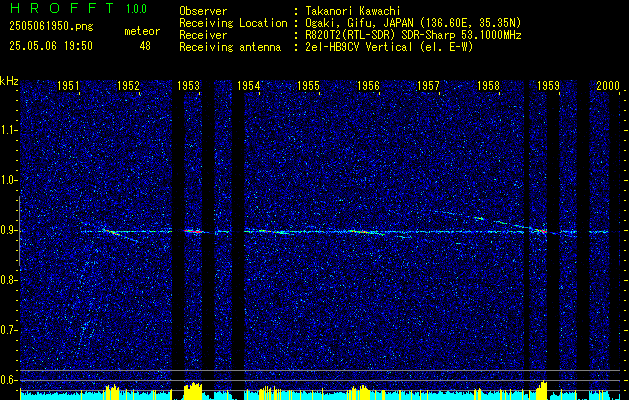629x400 pixels.
Task: Click the HROFFT program title
Action: click(62, 8)
